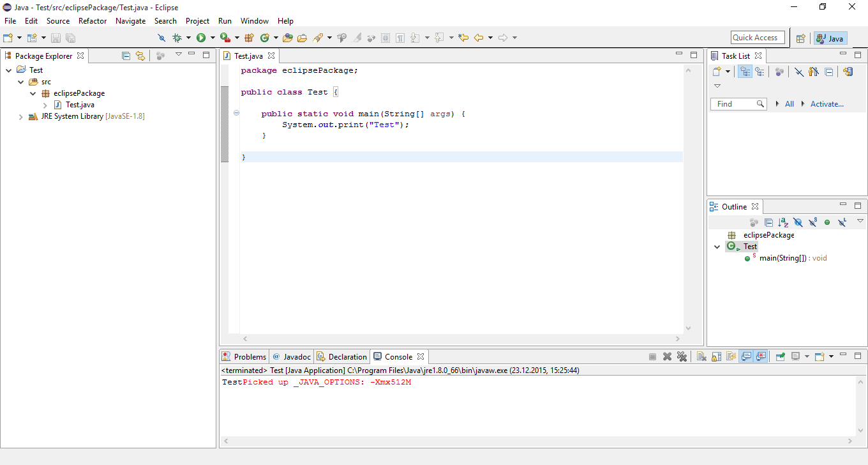Screen dimensions: 868x465
Task: Toggle Word Wrap in Console toolbar
Action: (x=731, y=356)
